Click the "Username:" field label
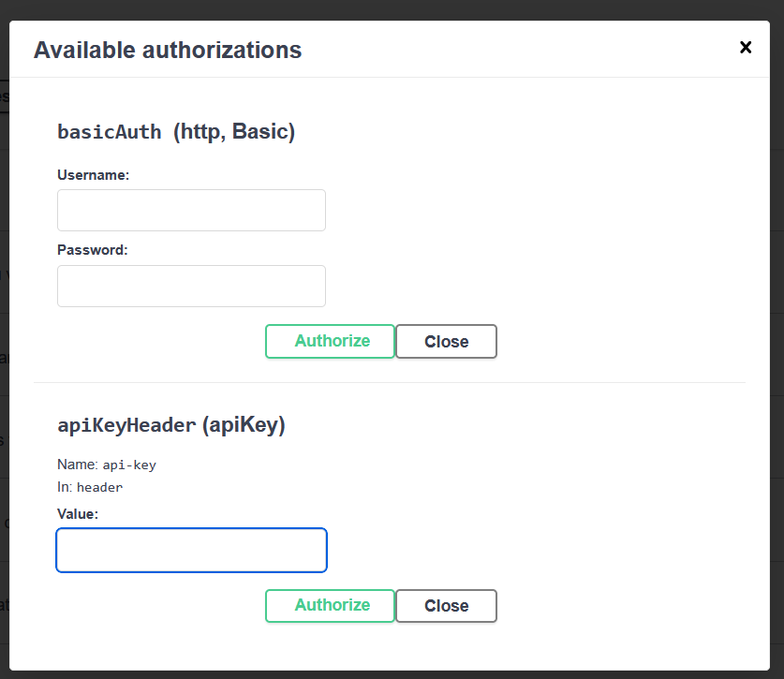 point(93,175)
